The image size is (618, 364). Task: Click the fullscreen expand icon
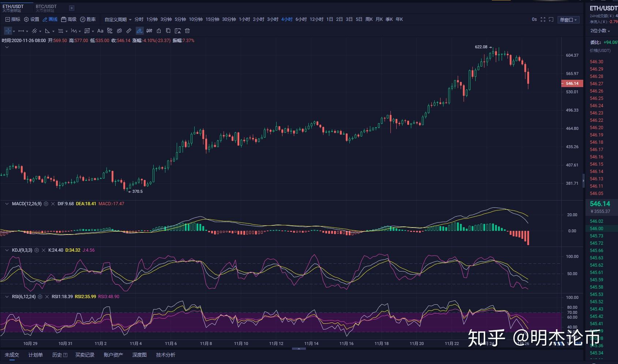tap(543, 19)
